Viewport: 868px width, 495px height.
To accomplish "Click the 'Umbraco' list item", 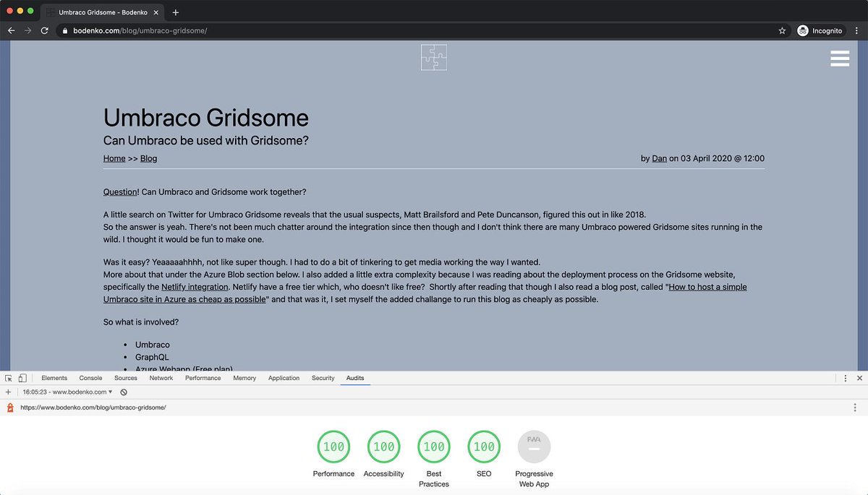I will pos(153,345).
